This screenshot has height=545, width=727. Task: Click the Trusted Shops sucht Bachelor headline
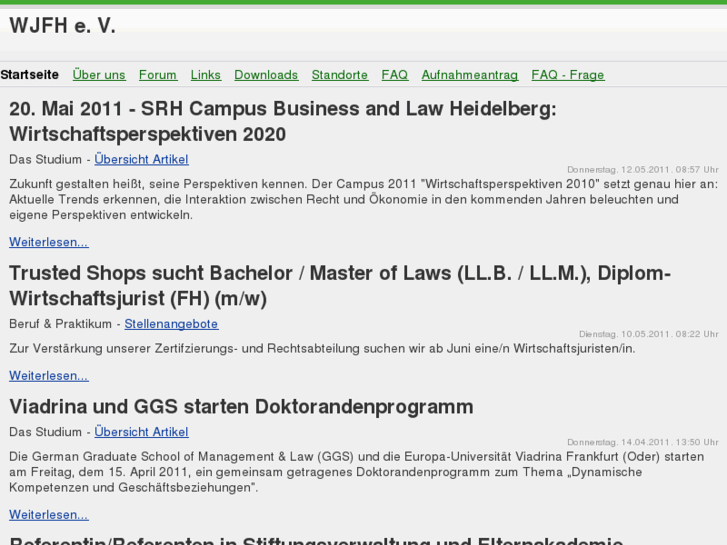(x=340, y=286)
